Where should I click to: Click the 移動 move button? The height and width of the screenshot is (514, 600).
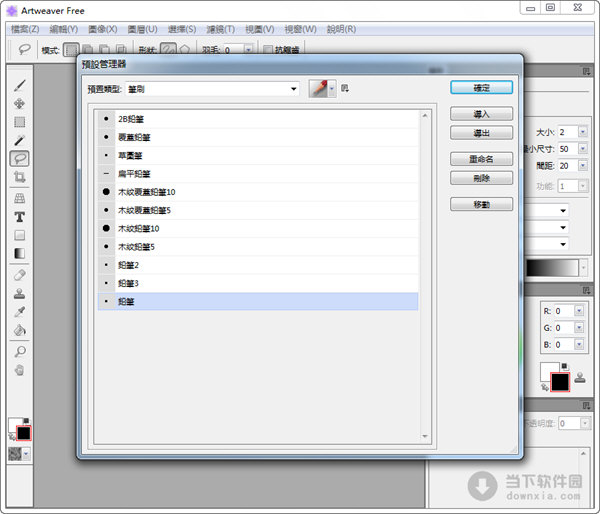(x=481, y=204)
